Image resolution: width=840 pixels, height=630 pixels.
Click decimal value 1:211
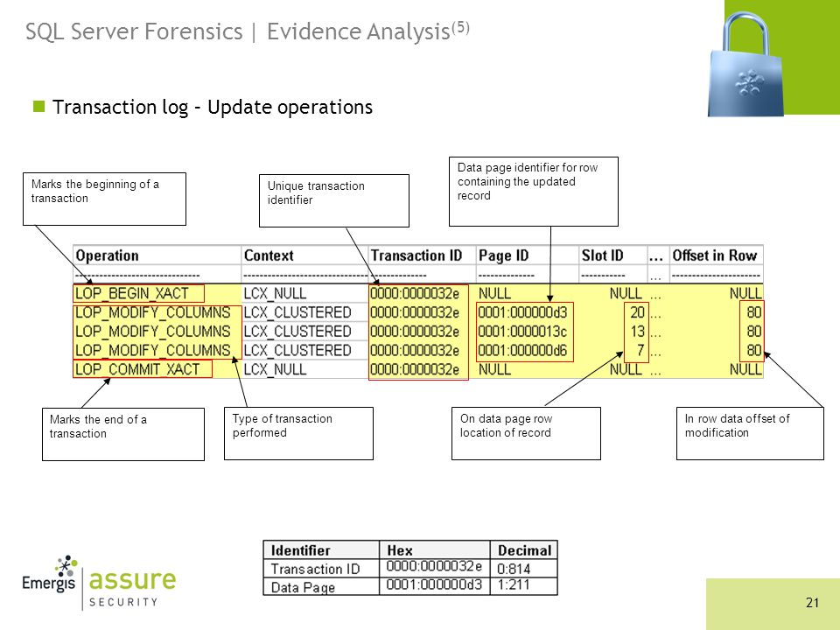point(514,584)
